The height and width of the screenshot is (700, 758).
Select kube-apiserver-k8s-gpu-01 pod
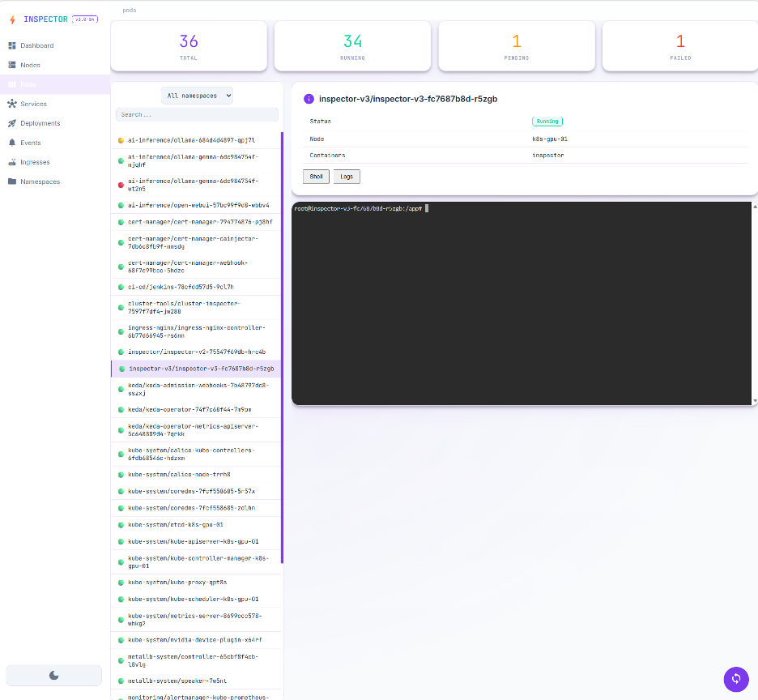pyautogui.click(x=196, y=541)
